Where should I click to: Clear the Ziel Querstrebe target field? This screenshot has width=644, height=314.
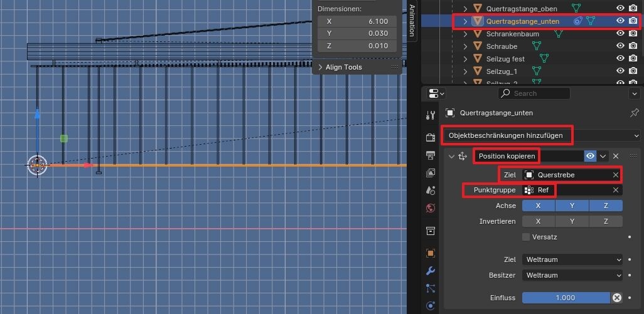coord(616,175)
